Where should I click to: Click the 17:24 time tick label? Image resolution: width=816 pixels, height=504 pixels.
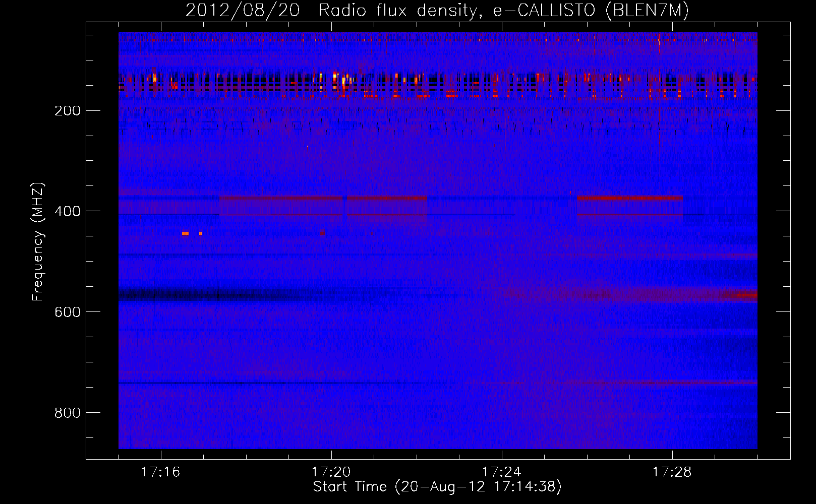(x=501, y=472)
